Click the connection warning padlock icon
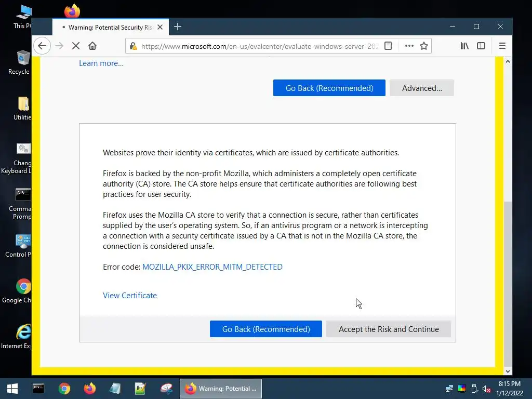532x399 pixels. click(134, 46)
